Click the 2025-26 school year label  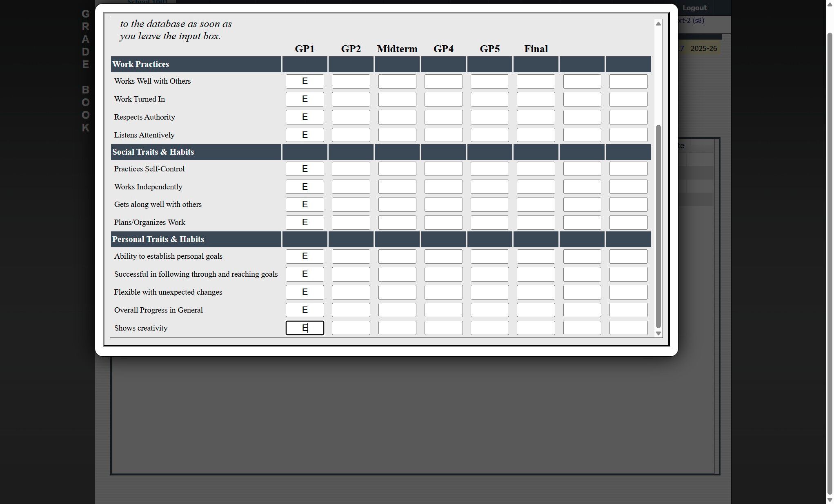(703, 49)
